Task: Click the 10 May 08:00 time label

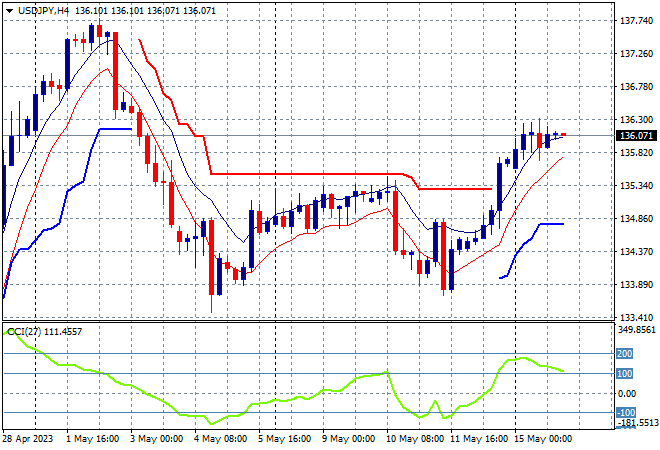Action: 414,439
